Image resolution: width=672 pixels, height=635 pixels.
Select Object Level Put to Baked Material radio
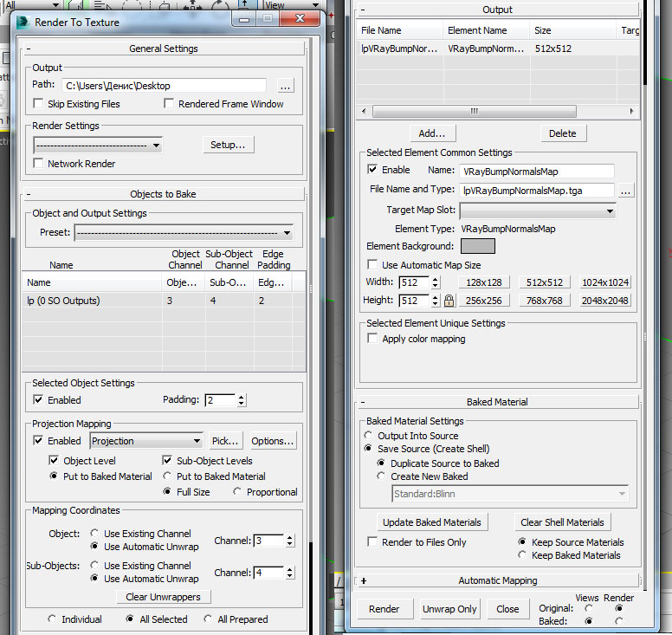pyautogui.click(x=54, y=476)
